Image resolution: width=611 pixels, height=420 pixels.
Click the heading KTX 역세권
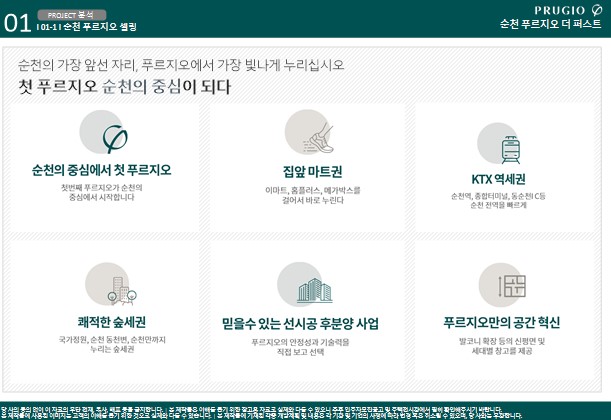tap(498, 179)
